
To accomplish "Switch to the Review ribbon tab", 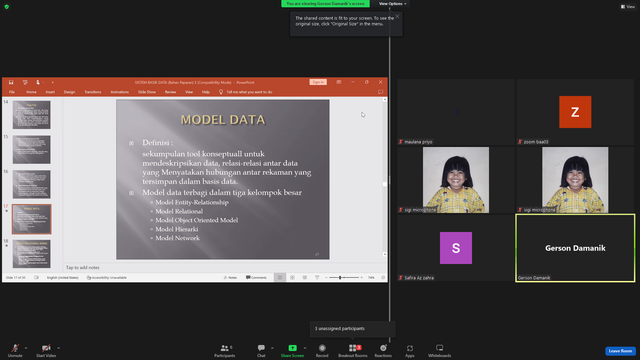I will [170, 92].
